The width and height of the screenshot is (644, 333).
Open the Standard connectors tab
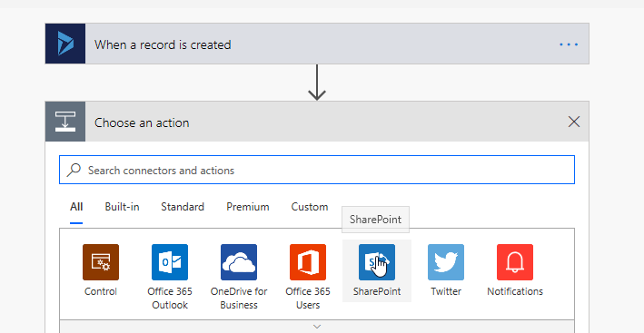(x=183, y=207)
